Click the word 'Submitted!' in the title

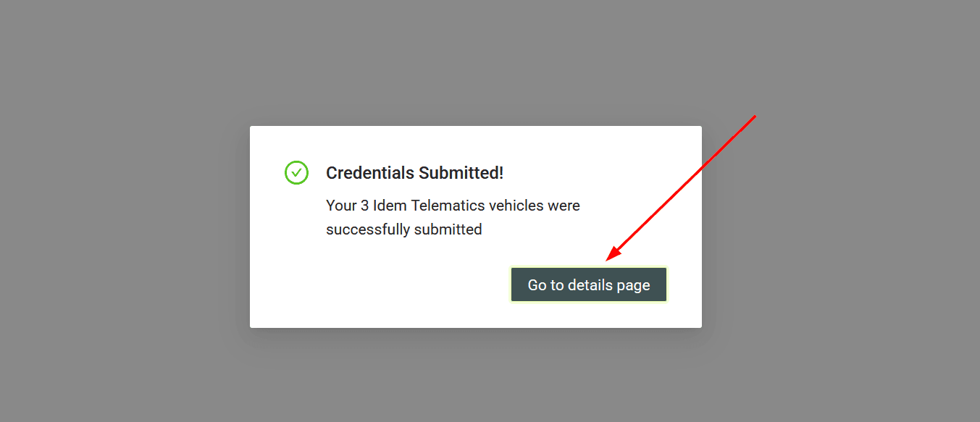click(461, 173)
